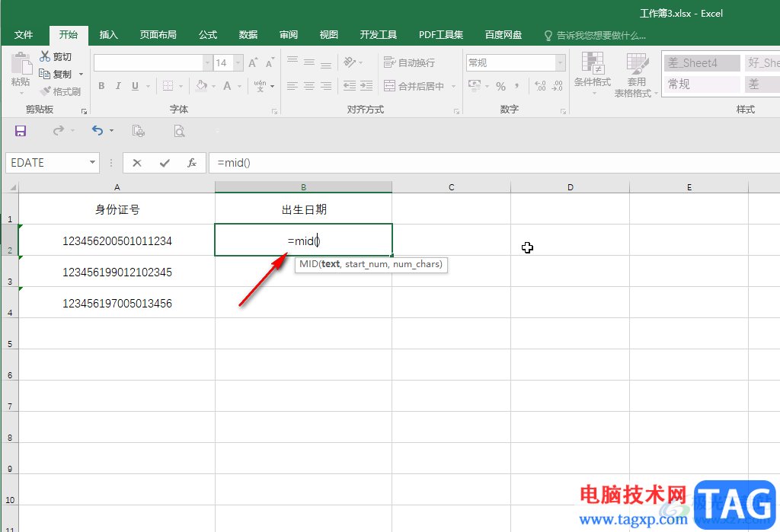
Task: Save workbook with purple floppy icon
Action: 21,131
